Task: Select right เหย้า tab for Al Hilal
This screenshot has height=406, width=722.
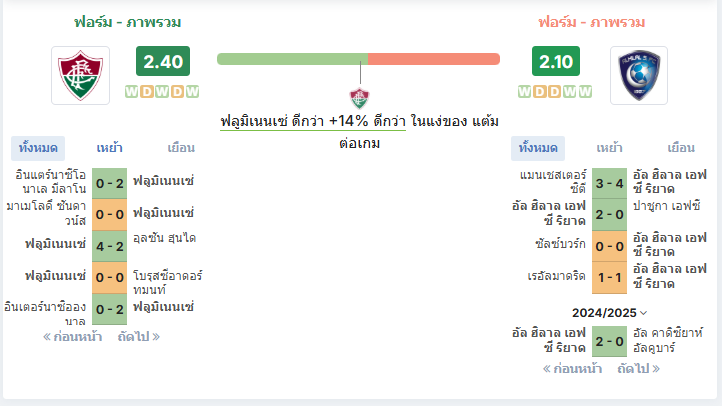Action: [609, 148]
